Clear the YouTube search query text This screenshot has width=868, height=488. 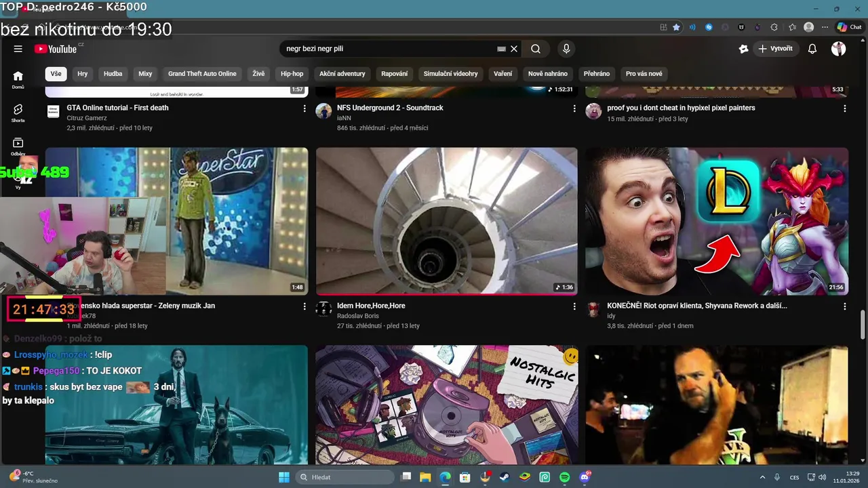514,49
